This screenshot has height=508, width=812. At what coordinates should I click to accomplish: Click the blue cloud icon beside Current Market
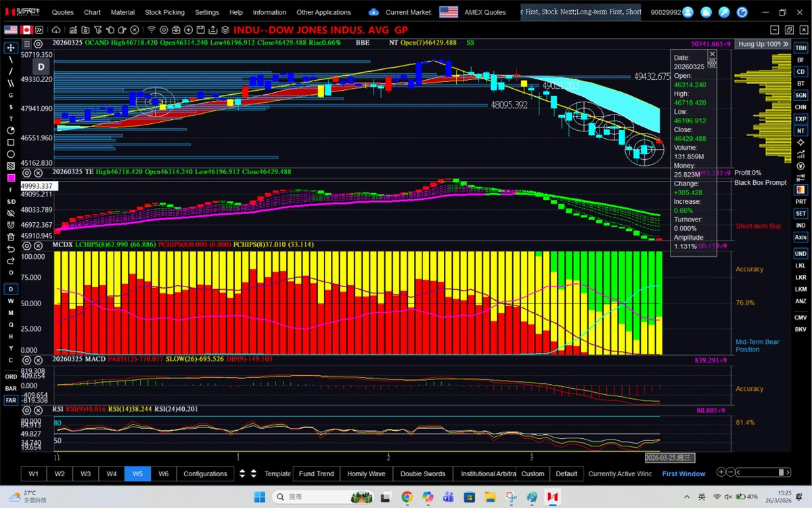(x=374, y=12)
